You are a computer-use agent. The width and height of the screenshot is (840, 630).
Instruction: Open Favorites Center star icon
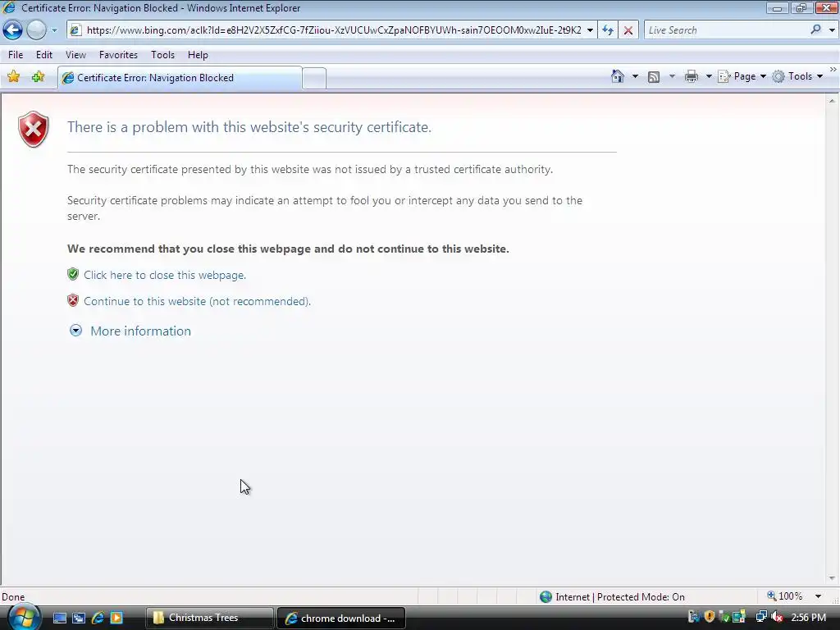pyautogui.click(x=14, y=76)
